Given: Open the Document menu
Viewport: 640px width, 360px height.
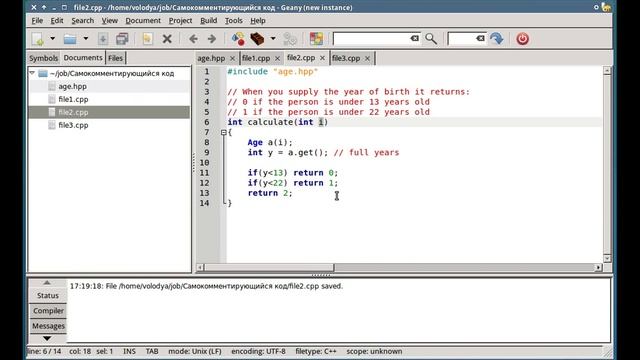Looking at the screenshot, I should pyautogui.click(x=143, y=20).
